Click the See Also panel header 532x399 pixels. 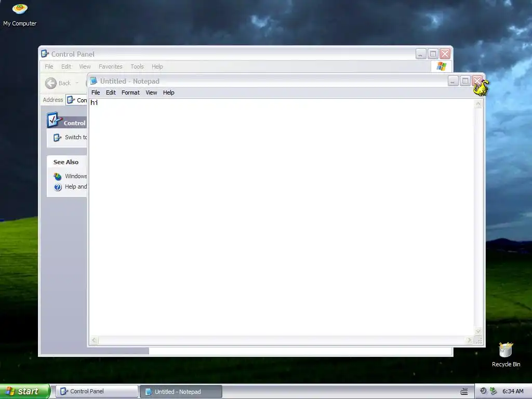[67, 162]
